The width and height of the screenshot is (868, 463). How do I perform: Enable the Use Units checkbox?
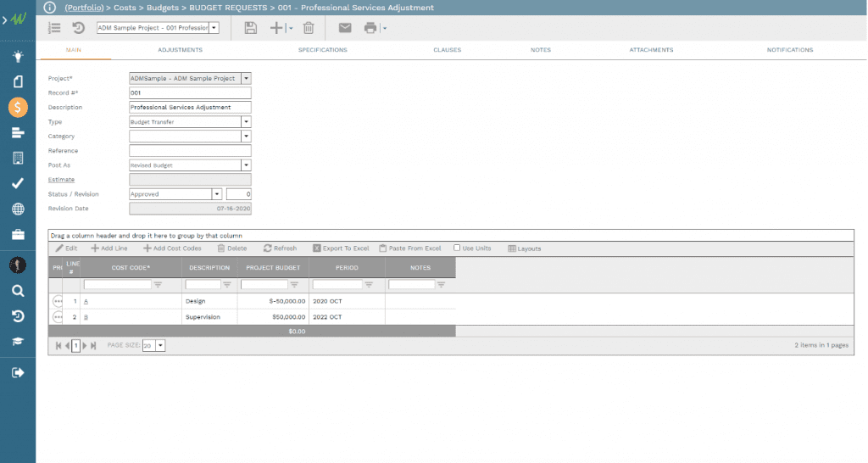click(x=458, y=248)
